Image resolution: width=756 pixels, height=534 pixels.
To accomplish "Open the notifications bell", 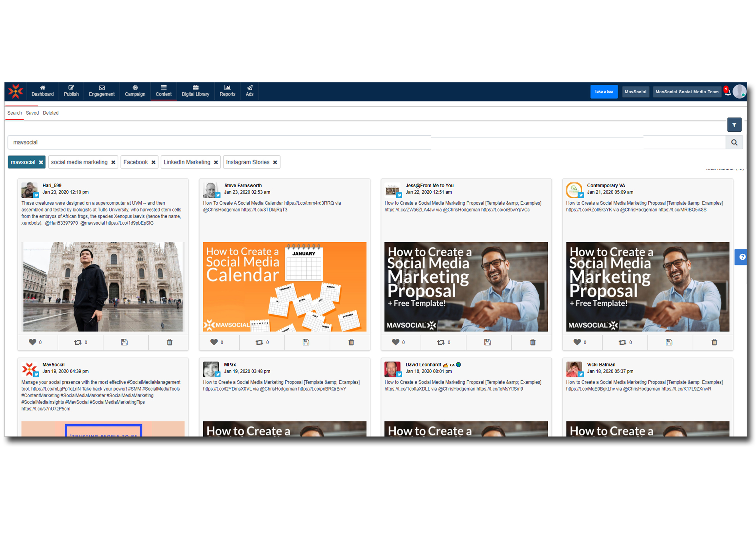I will (x=727, y=92).
